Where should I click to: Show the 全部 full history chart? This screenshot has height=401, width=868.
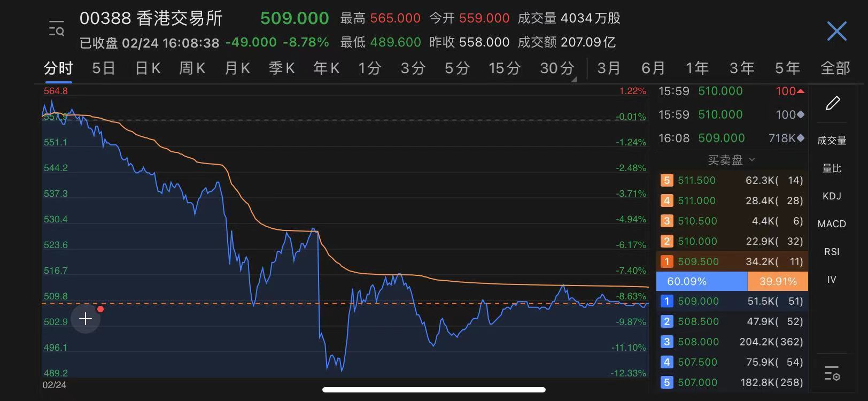835,68
